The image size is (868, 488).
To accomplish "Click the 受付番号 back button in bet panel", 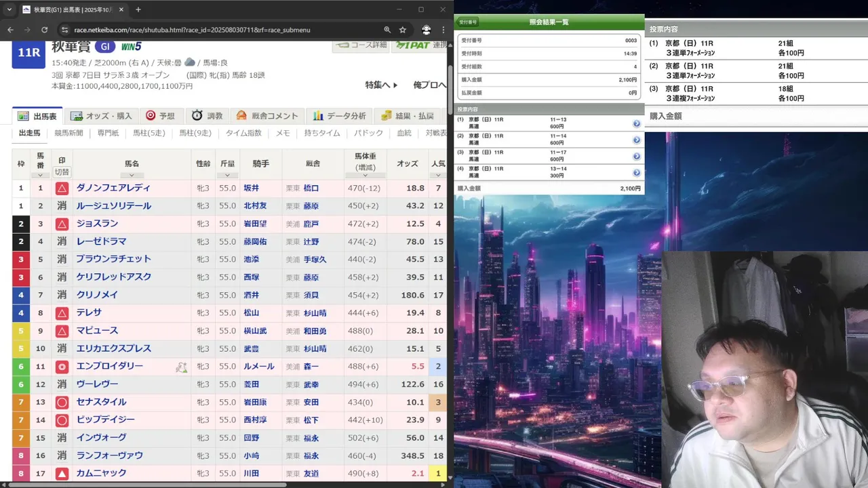I will [x=468, y=22].
